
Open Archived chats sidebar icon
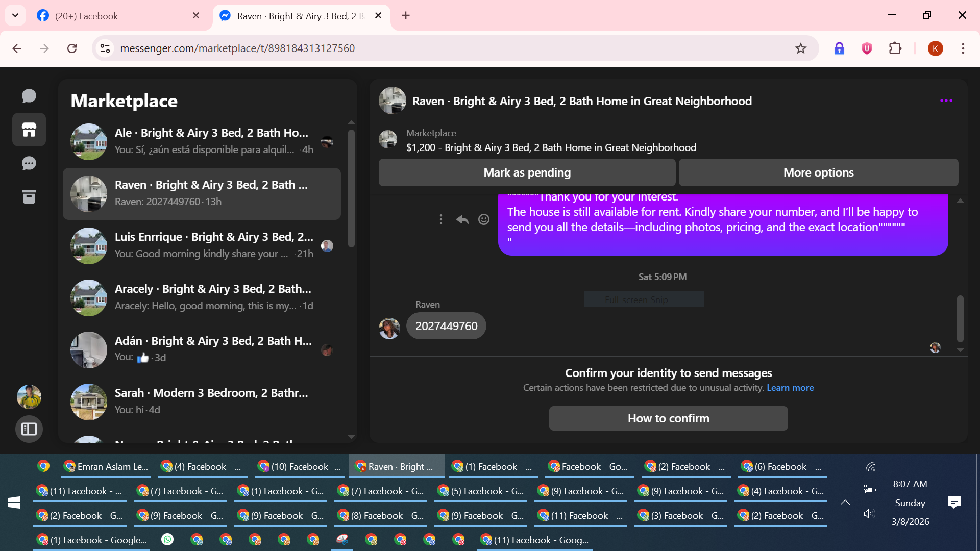[x=29, y=197]
